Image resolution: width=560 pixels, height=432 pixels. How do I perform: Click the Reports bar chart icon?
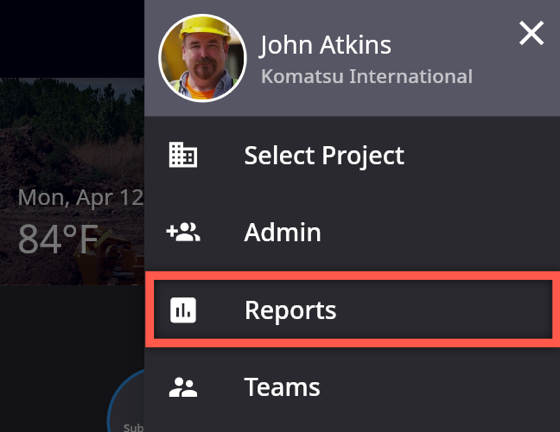click(183, 310)
